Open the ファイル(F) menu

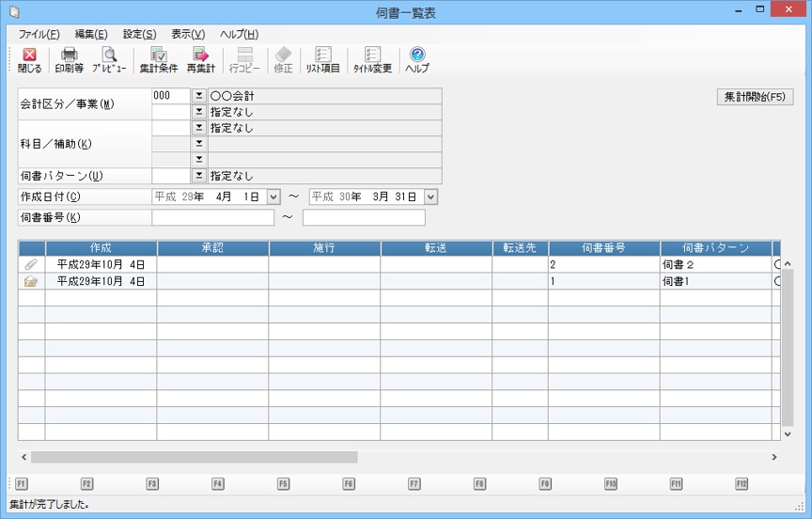click(39, 34)
